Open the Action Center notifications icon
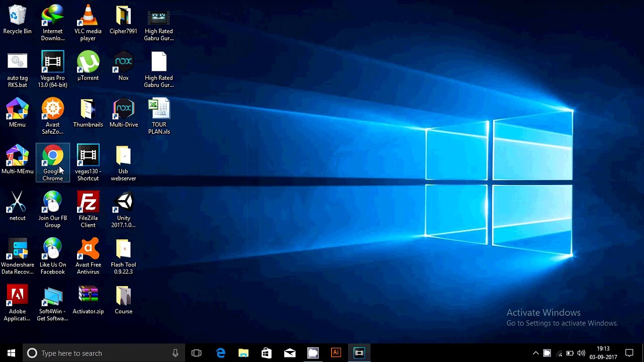 [x=629, y=353]
